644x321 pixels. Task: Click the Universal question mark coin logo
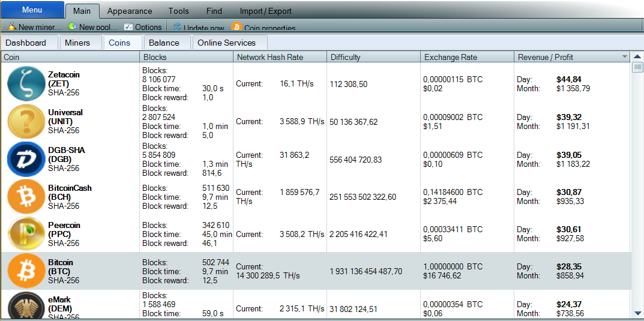(x=25, y=122)
